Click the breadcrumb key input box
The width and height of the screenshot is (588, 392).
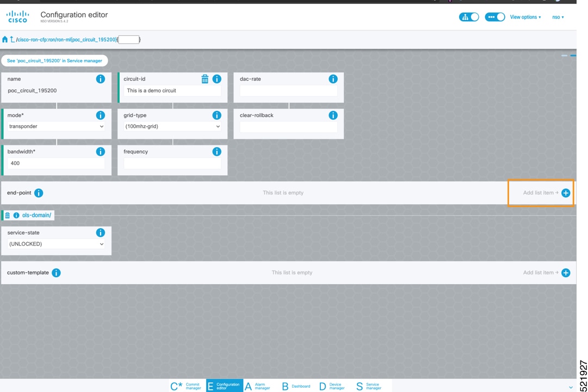click(x=129, y=39)
